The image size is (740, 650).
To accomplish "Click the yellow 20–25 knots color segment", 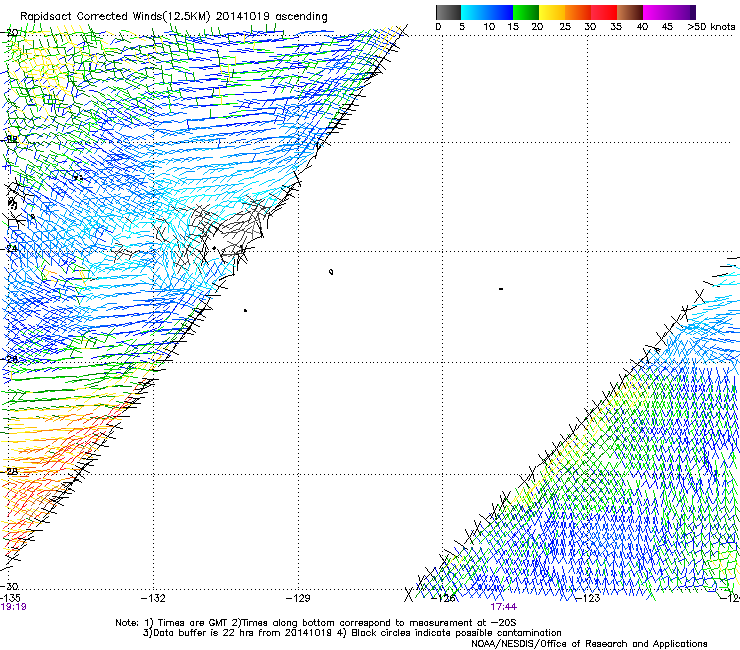I will tap(552, 12).
